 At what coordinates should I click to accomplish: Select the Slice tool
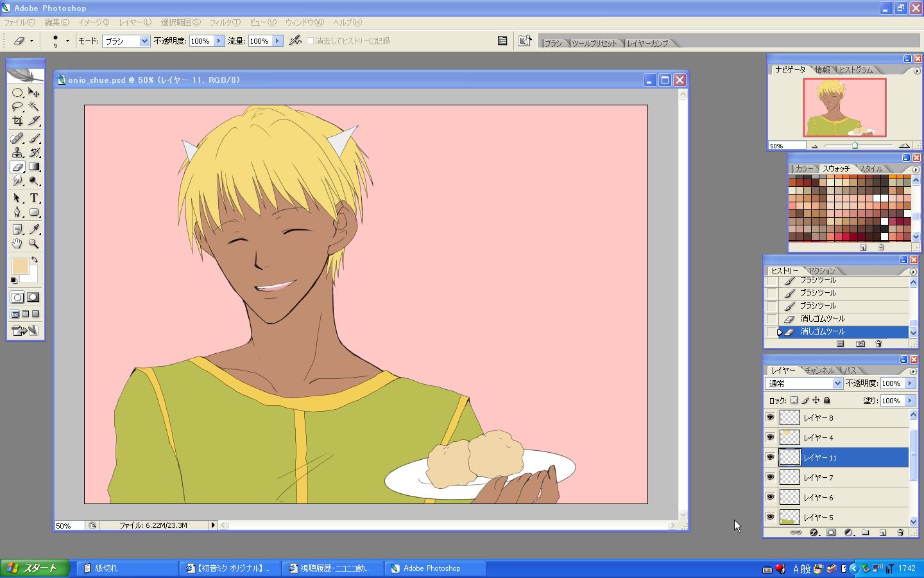(34, 121)
